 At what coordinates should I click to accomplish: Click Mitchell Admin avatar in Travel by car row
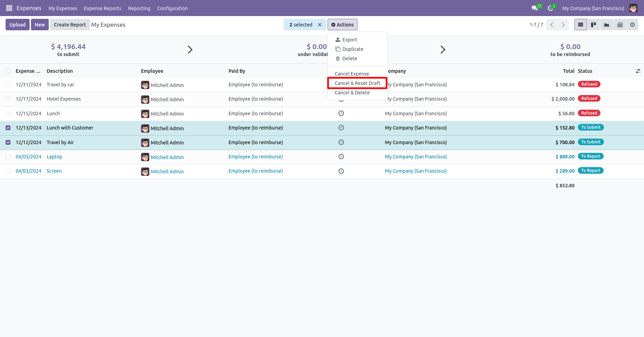(x=145, y=85)
